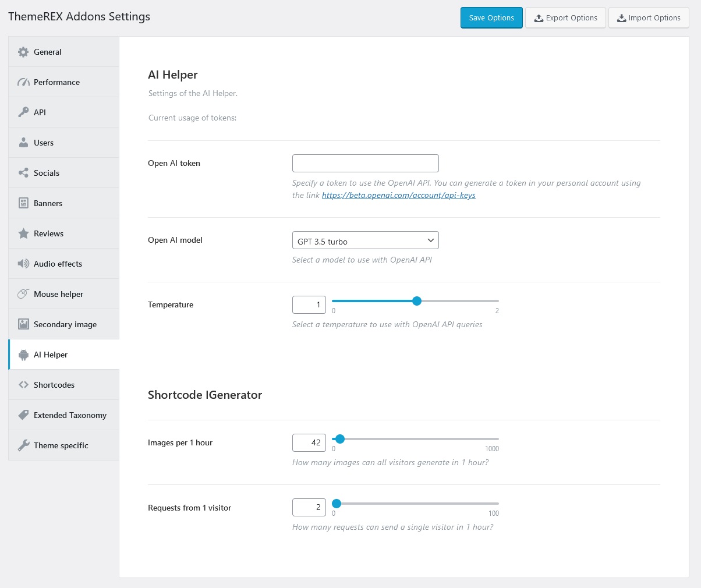Click the Requests from 1 visitor slider handle
Viewport: 701px width, 588px height.
pos(337,504)
